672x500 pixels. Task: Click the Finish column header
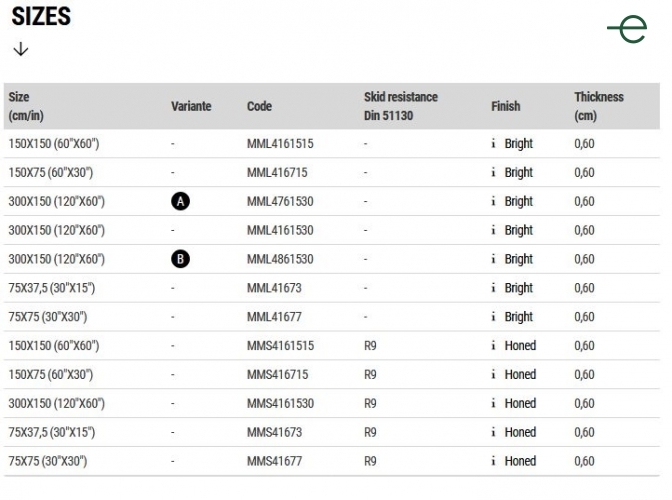[506, 106]
